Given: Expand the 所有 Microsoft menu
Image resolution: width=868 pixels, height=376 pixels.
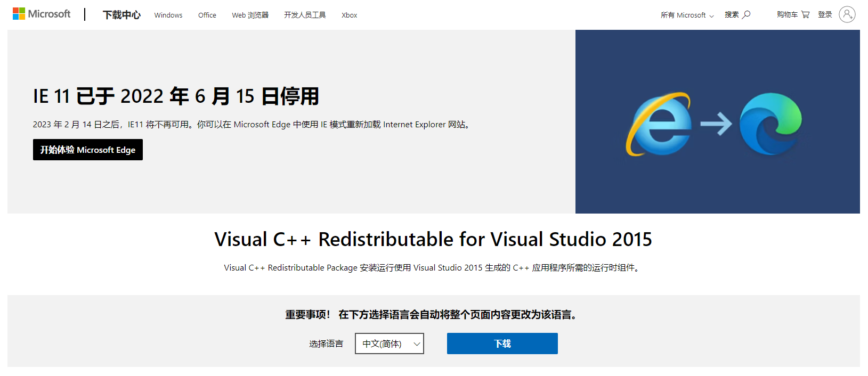Looking at the screenshot, I should [x=687, y=15].
